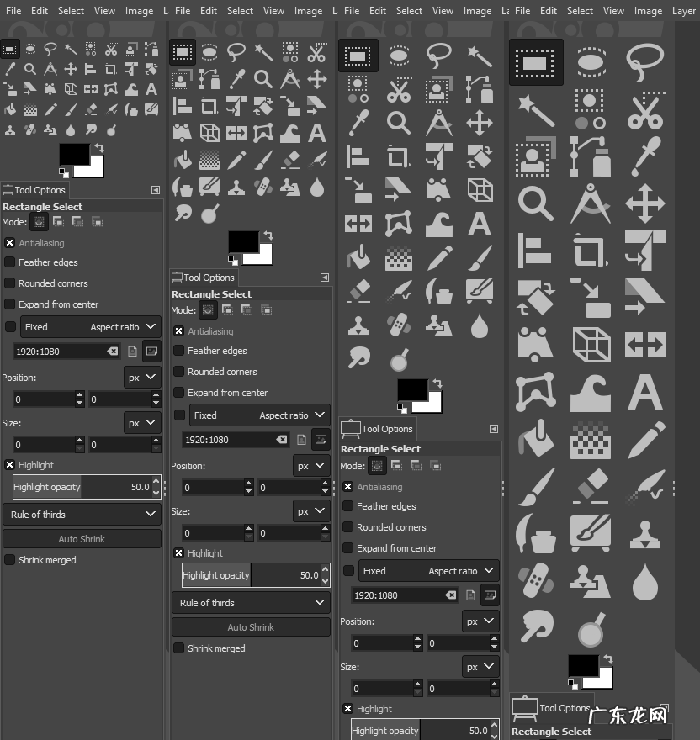700x740 pixels.
Task: Pick the Bucket Fill tool in rightmost toolbox
Action: [535, 439]
